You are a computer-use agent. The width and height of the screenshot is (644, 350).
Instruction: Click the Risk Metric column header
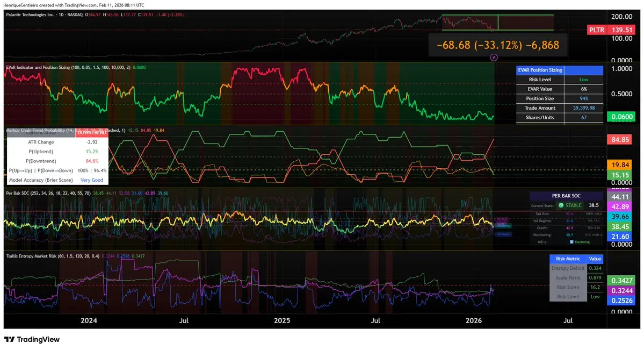click(568, 259)
